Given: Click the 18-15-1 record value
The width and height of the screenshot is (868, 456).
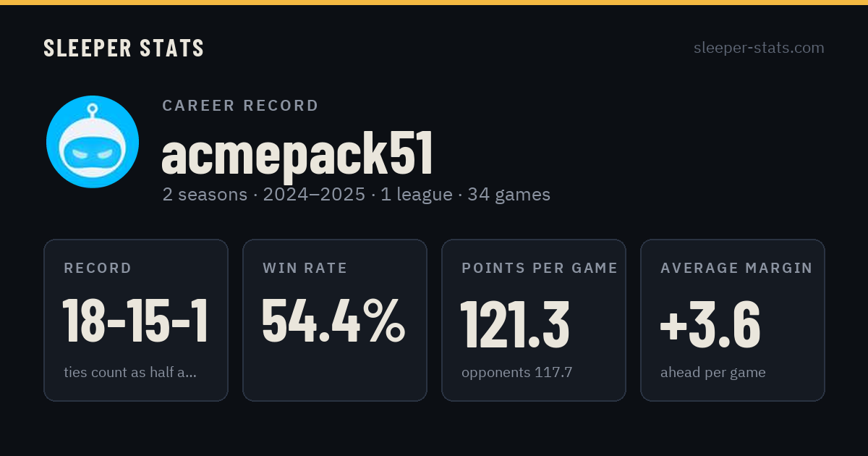Looking at the screenshot, I should click(x=135, y=321).
